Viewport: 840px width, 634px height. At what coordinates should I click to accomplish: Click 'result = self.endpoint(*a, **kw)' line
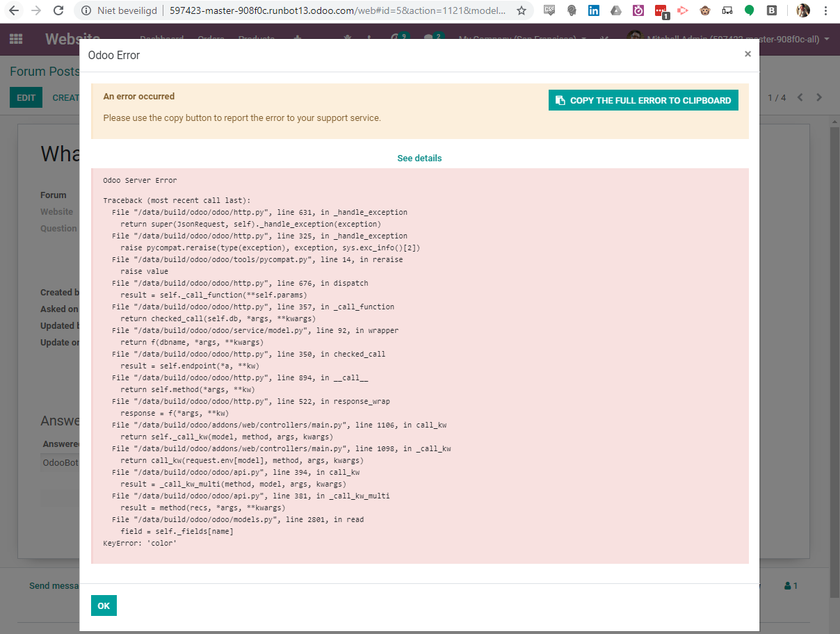coord(190,366)
